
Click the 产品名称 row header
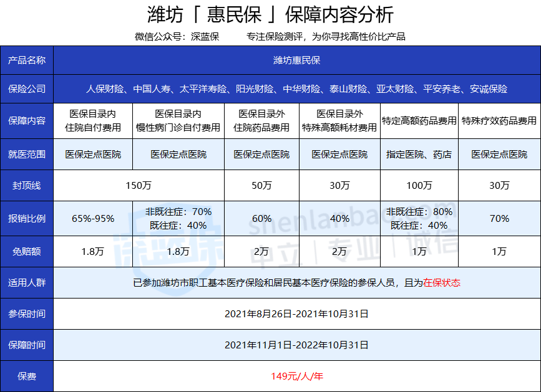[x=27, y=60]
